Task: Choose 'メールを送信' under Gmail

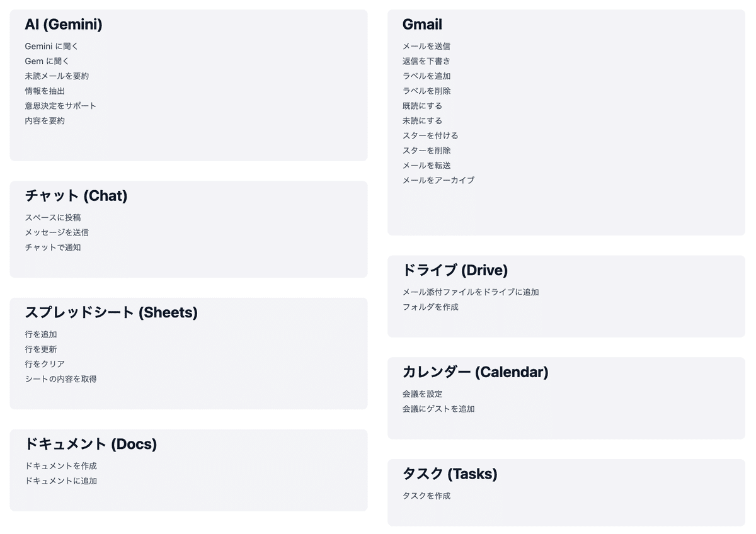Action: (427, 46)
